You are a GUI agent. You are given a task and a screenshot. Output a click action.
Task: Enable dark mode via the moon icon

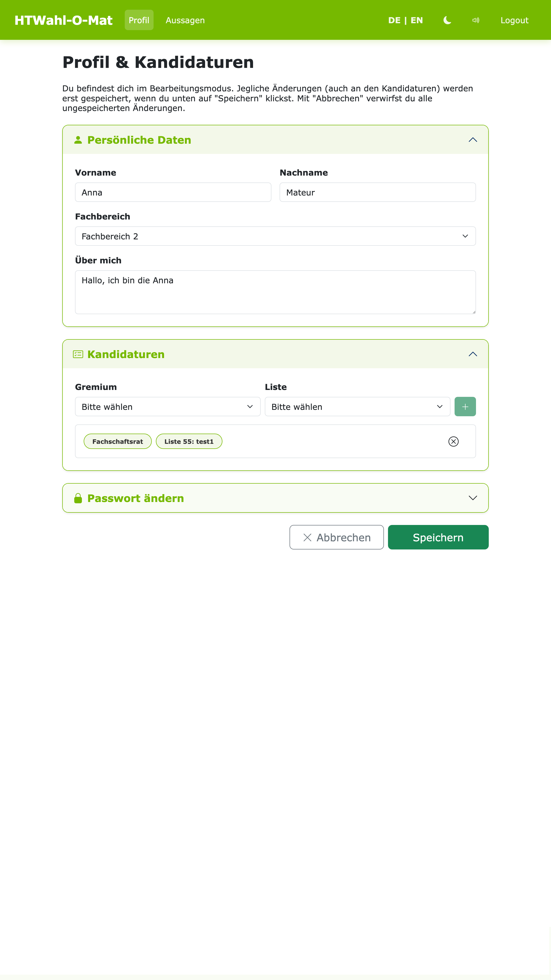click(x=447, y=20)
